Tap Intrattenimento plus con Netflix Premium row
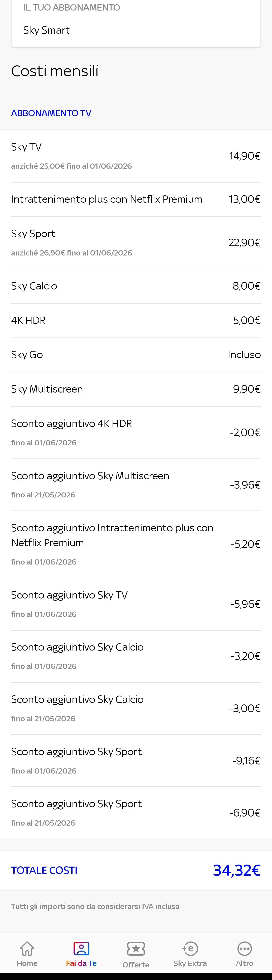This screenshot has width=272, height=980. pos(136,199)
